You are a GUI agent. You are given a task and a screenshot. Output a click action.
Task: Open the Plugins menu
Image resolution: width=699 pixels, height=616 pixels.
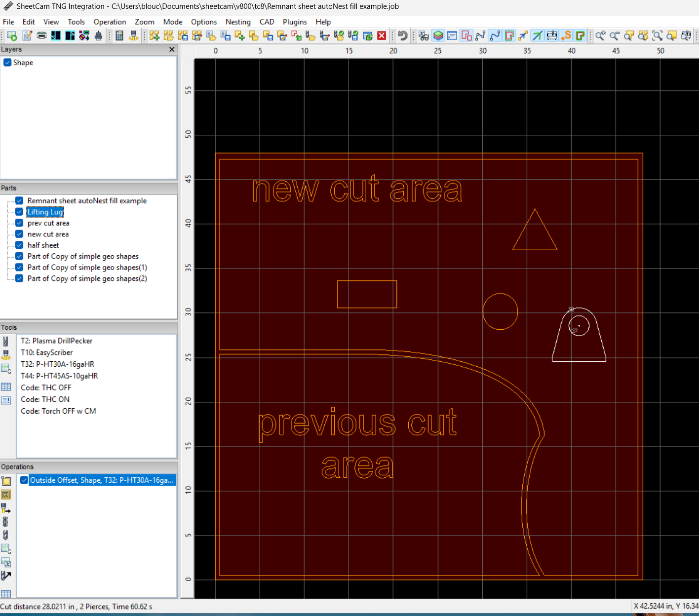point(295,22)
